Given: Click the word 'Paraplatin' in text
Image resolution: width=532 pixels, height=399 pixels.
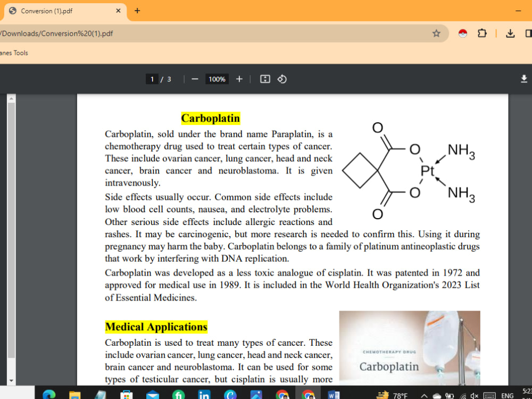Looking at the screenshot, I should click(x=293, y=134).
